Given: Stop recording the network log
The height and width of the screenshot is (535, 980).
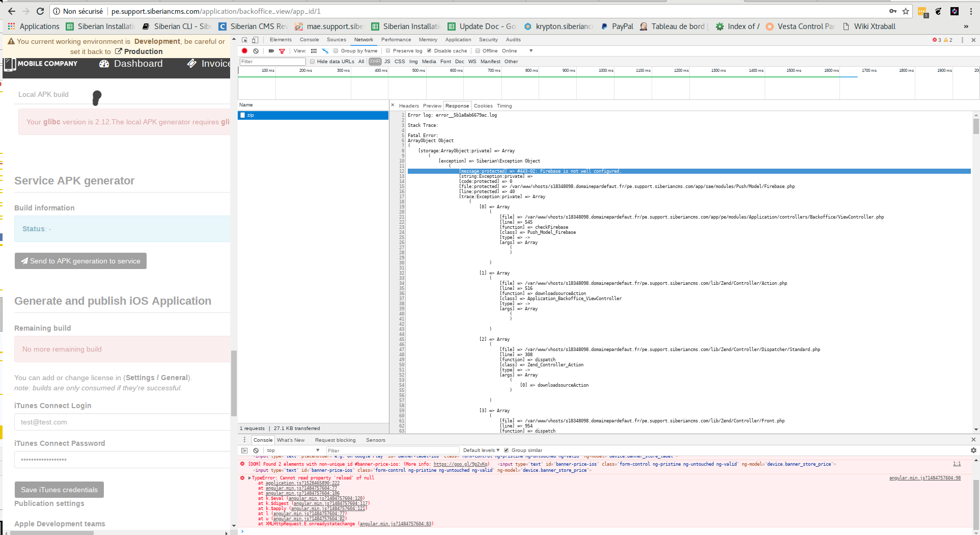Looking at the screenshot, I should (244, 51).
